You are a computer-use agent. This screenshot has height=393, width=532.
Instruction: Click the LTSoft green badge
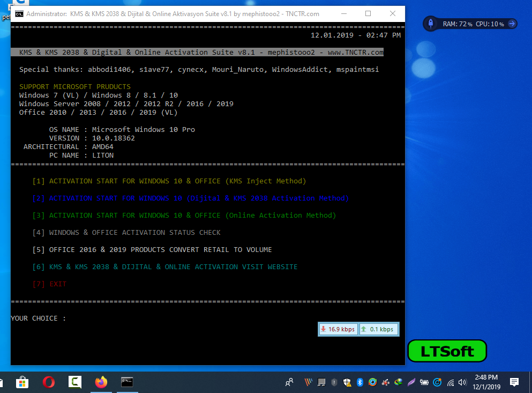coord(447,351)
